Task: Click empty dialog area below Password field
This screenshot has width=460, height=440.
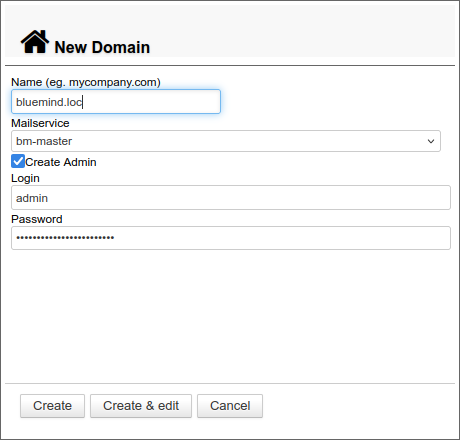Action: click(x=230, y=315)
